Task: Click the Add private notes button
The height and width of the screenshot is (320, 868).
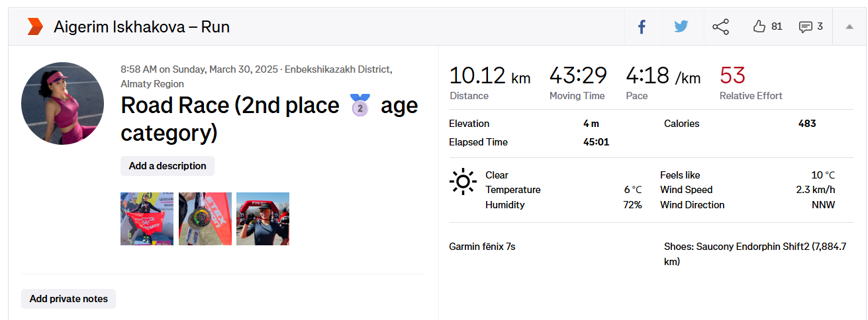Action: coord(68,299)
